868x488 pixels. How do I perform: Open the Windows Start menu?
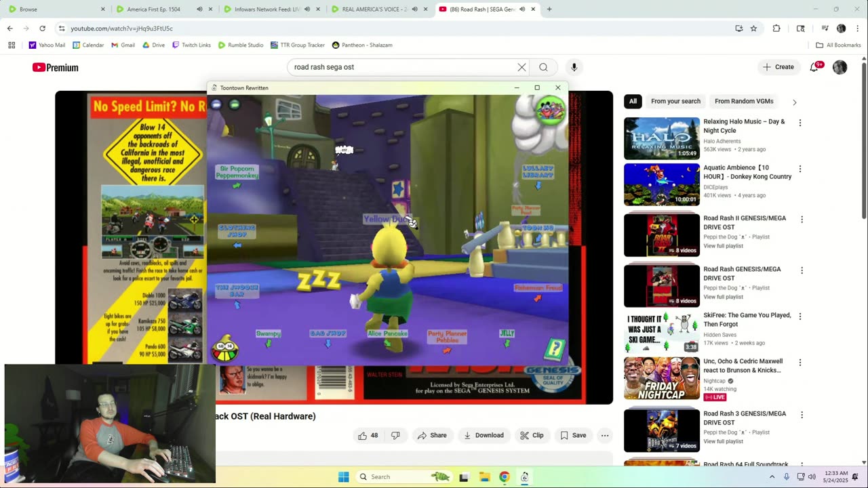[x=344, y=476]
